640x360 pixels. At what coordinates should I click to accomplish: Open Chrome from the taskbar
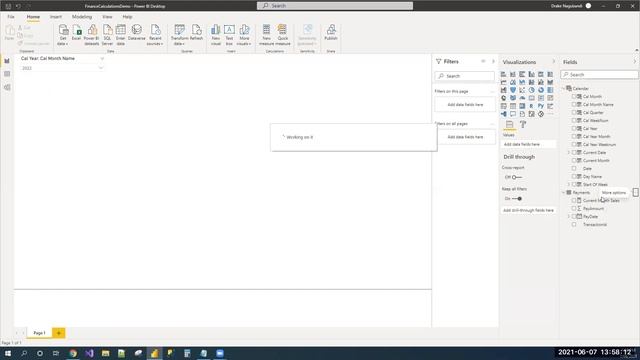[73, 353]
